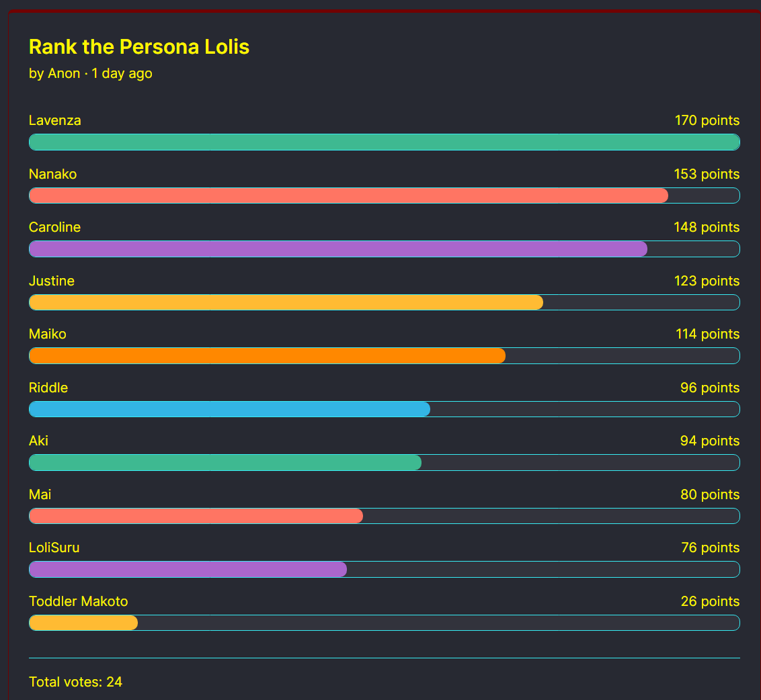This screenshot has width=761, height=700.
Task: Click the Lavenza option label
Action: (x=55, y=121)
